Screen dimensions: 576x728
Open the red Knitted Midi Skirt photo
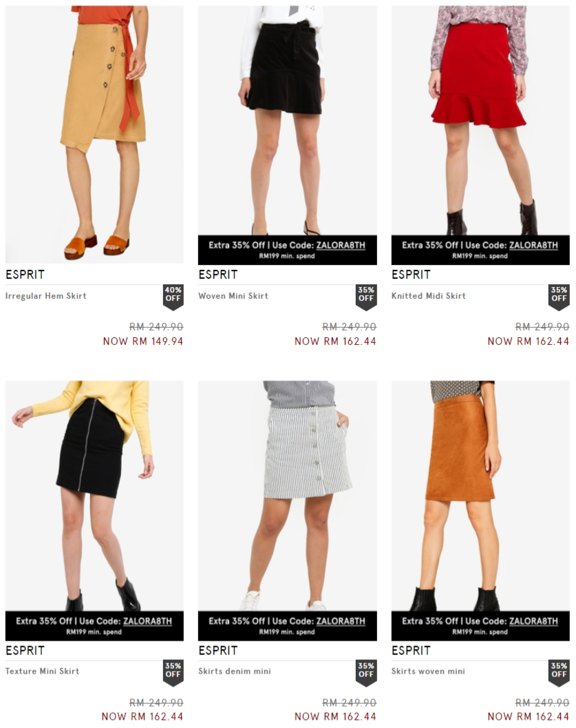pos(480,120)
